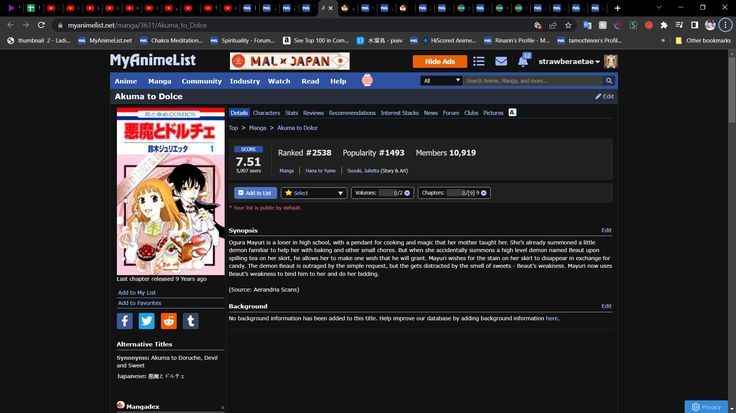Switch to the Pictures tab
The height and width of the screenshot is (413, 736).
[493, 113]
